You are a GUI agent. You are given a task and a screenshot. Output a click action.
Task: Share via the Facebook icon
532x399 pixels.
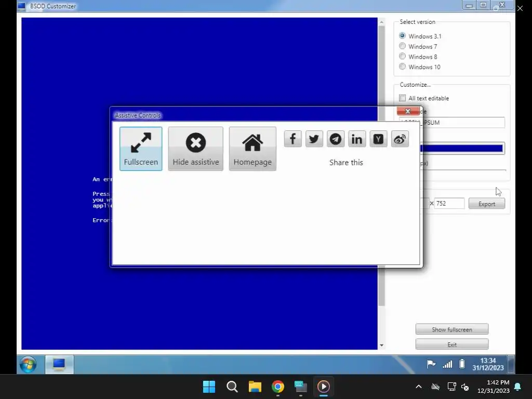click(293, 139)
